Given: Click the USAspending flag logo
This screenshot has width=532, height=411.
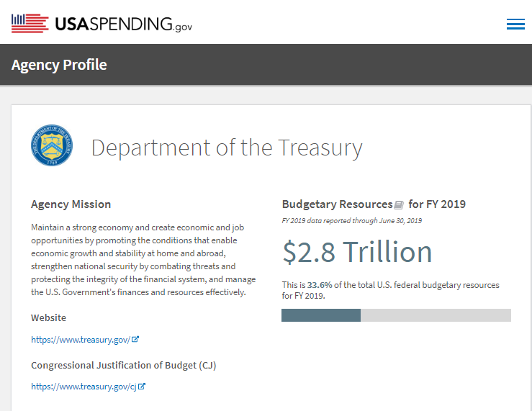Looking at the screenshot, I should point(30,23).
